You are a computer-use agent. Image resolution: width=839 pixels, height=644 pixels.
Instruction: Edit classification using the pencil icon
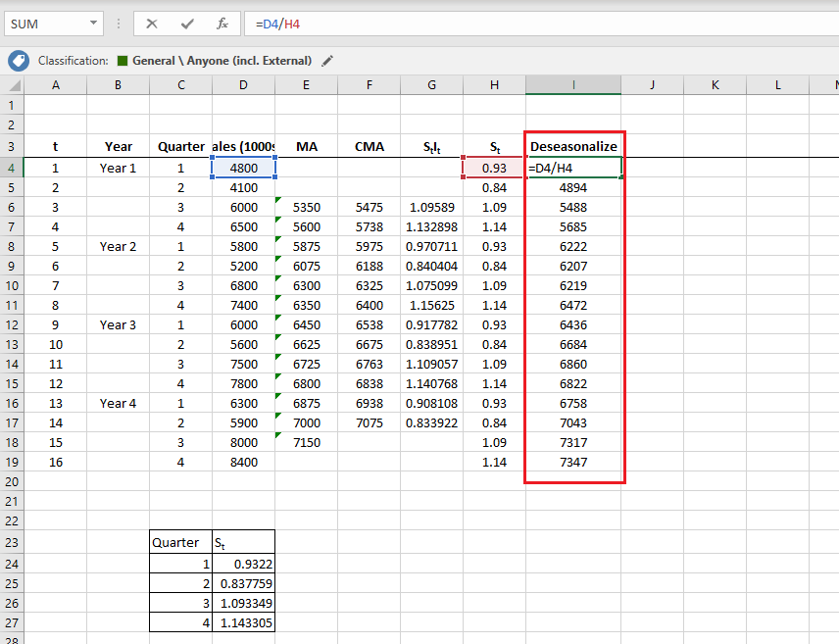coord(326,61)
